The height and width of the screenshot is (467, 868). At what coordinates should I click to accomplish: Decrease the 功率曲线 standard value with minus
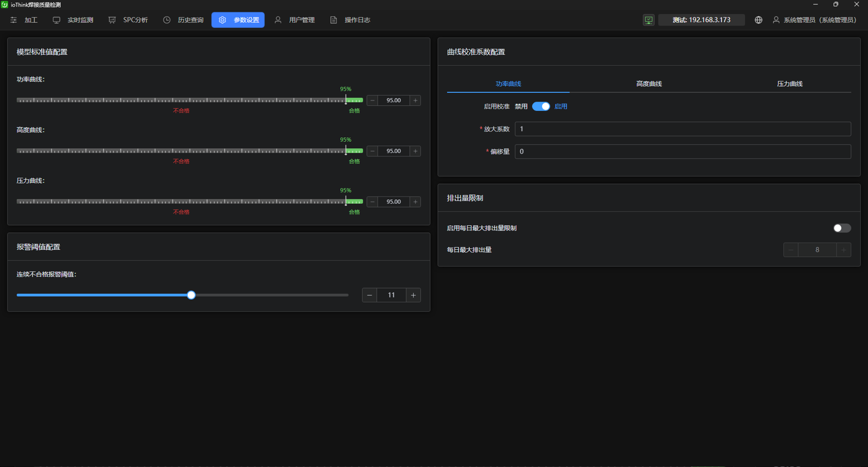tap(372, 100)
